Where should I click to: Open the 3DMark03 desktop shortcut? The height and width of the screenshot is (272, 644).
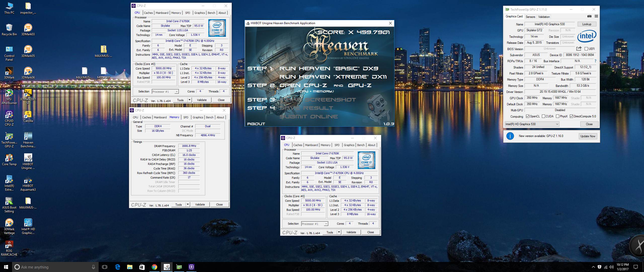pos(28,30)
